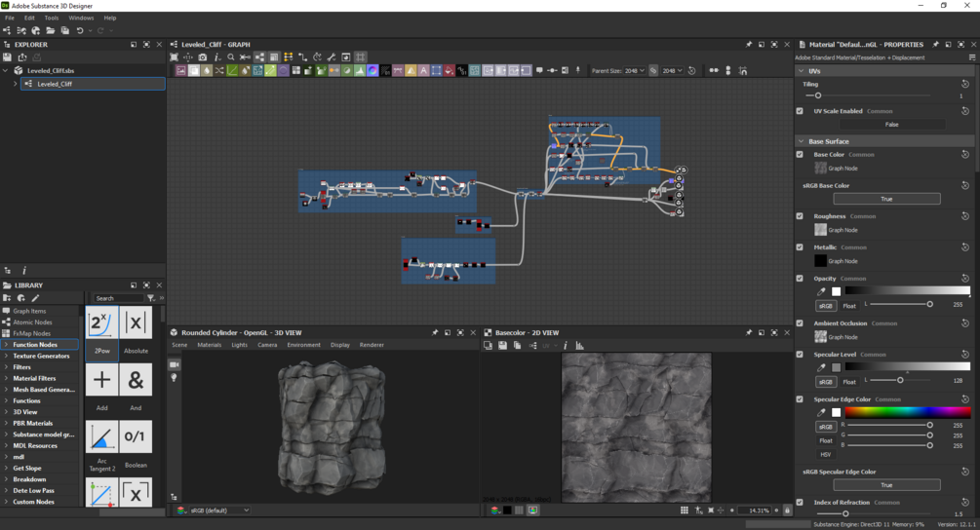The image size is (980, 530).
Task: Click the lightbulb icon in 3D view
Action: pos(175,378)
